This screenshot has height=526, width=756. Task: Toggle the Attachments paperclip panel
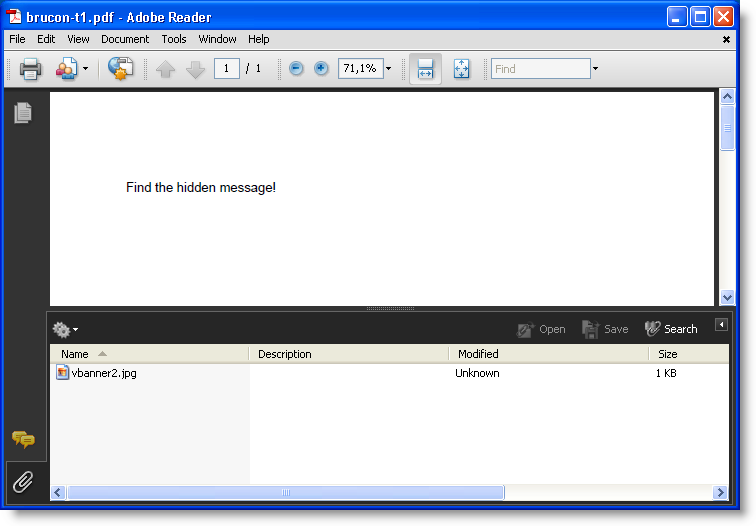[x=23, y=482]
